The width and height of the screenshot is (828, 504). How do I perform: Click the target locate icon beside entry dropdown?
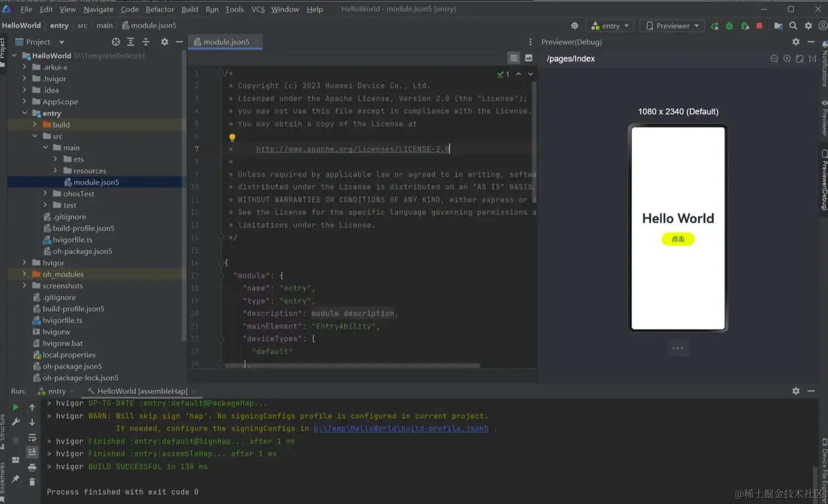point(574,25)
